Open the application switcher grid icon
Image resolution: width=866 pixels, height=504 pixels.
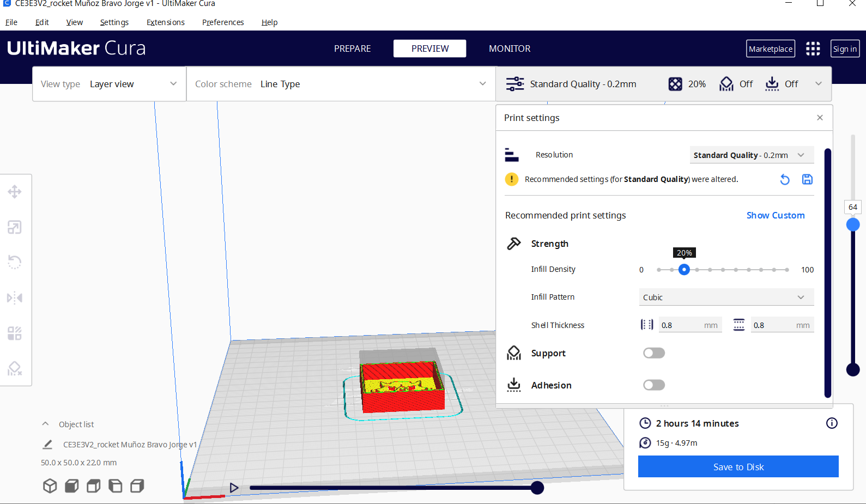[813, 48]
